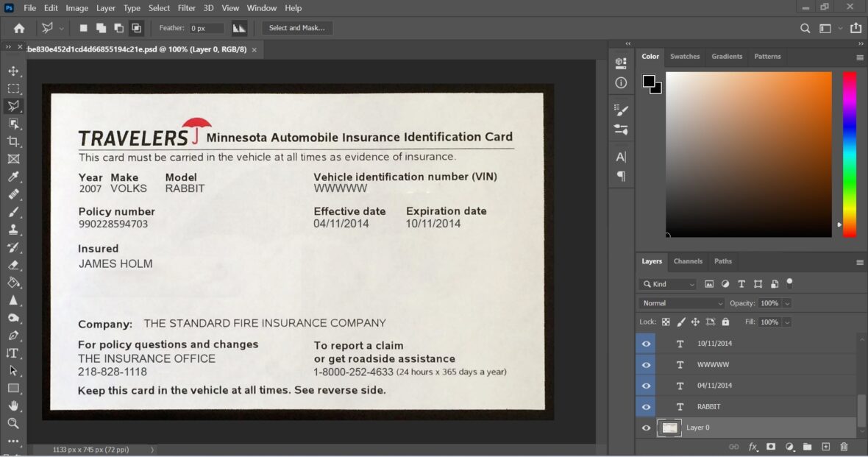
Task: Select the Horizontal Type tool
Action: click(x=13, y=353)
